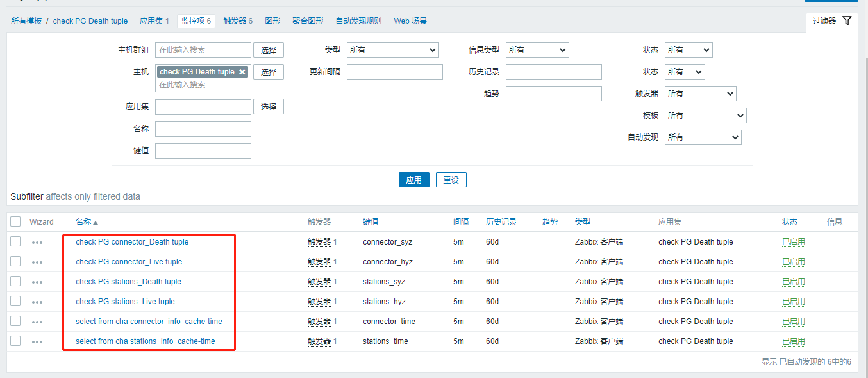Sort by 键值 column header
This screenshot has height=378, width=868.
coord(371,222)
